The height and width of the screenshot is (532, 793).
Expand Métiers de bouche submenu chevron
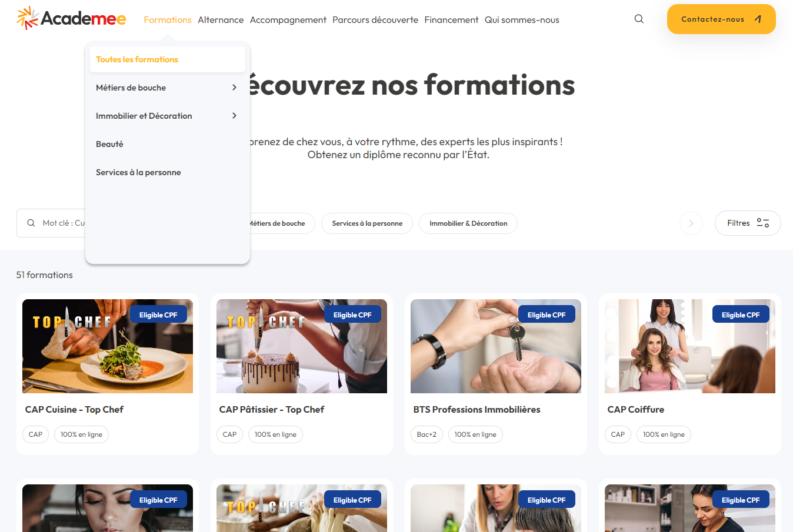[234, 88]
